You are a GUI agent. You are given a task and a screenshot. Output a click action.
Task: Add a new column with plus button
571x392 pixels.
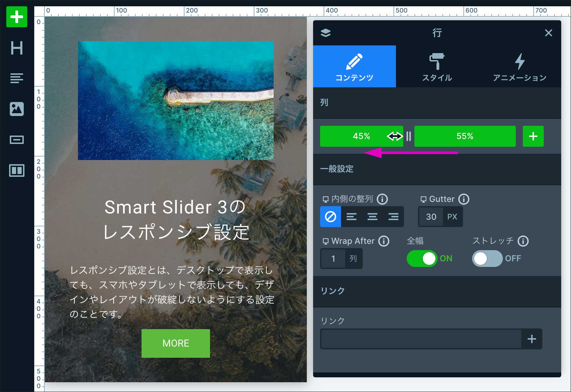(x=533, y=136)
